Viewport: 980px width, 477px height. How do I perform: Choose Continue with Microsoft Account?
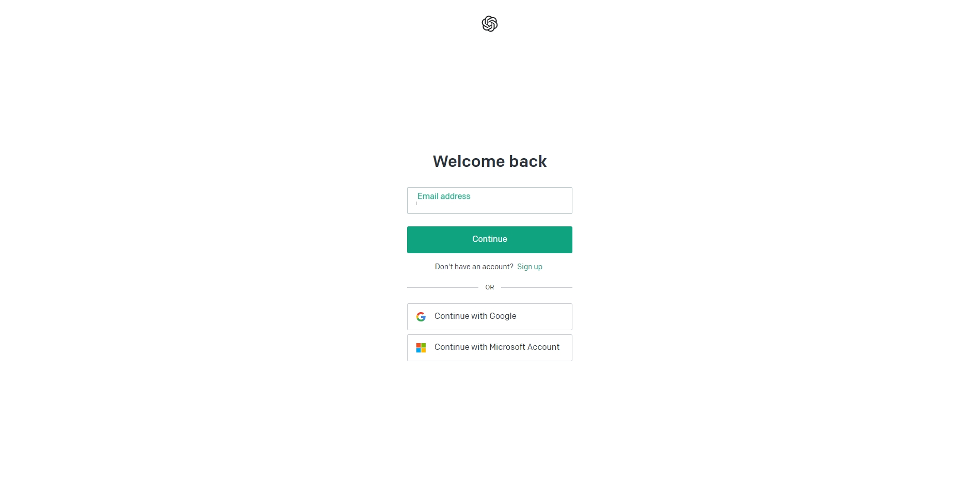[x=489, y=348]
